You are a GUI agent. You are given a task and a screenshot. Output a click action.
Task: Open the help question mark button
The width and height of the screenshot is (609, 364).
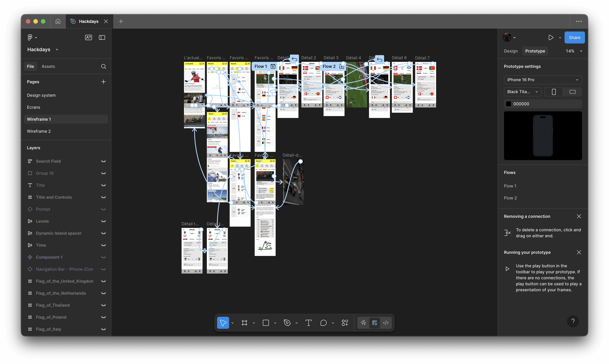tap(573, 321)
